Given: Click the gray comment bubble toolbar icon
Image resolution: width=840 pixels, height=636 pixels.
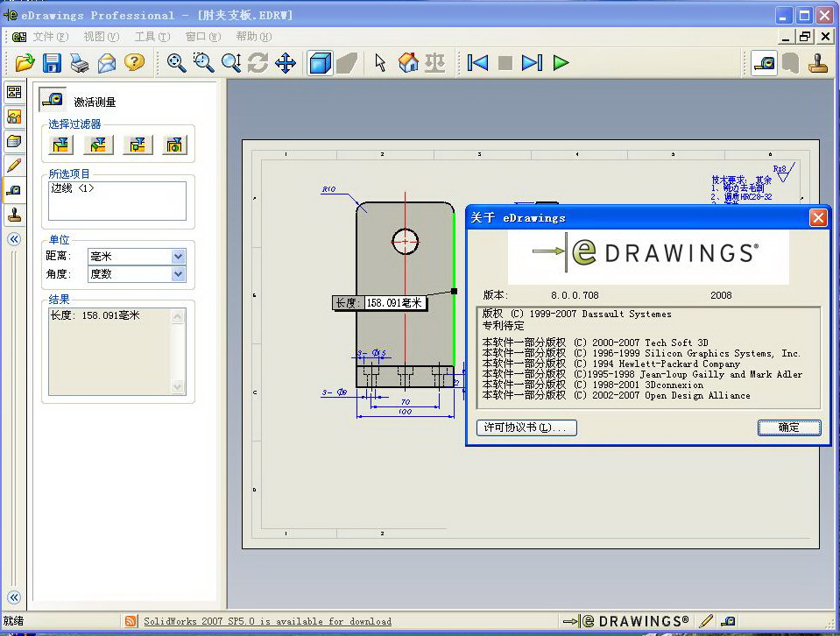Looking at the screenshot, I should tap(791, 63).
